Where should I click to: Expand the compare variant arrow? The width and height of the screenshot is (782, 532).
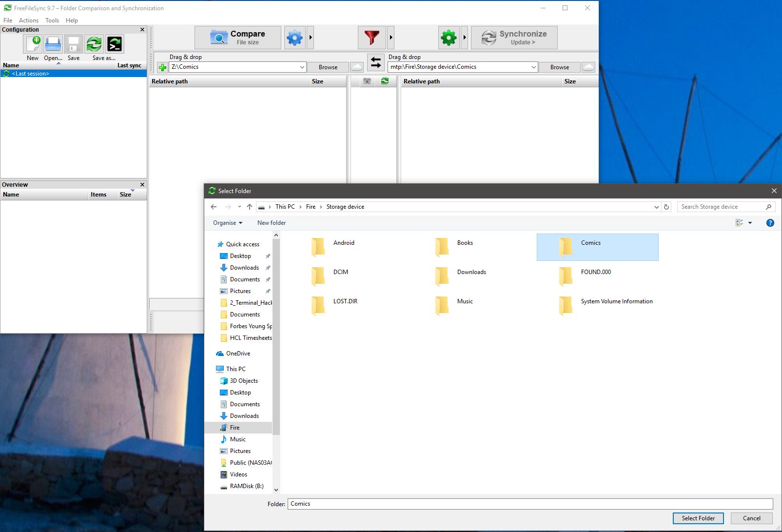pos(311,38)
